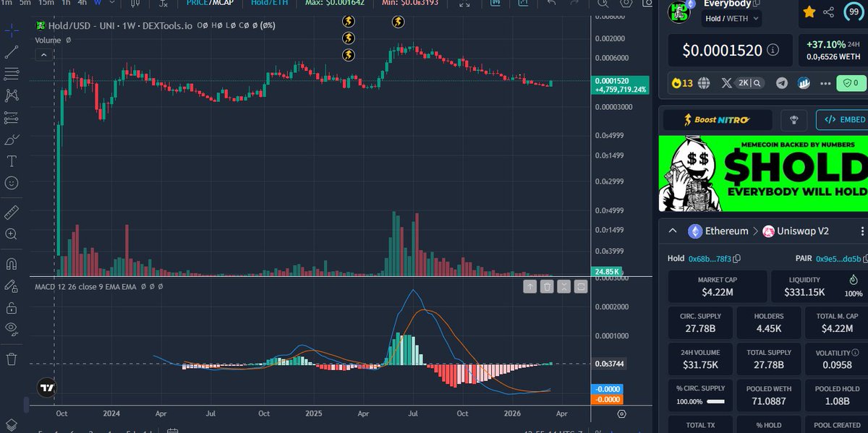Select the crosshair cursor tool
This screenshot has width=868, height=433.
tap(11, 31)
